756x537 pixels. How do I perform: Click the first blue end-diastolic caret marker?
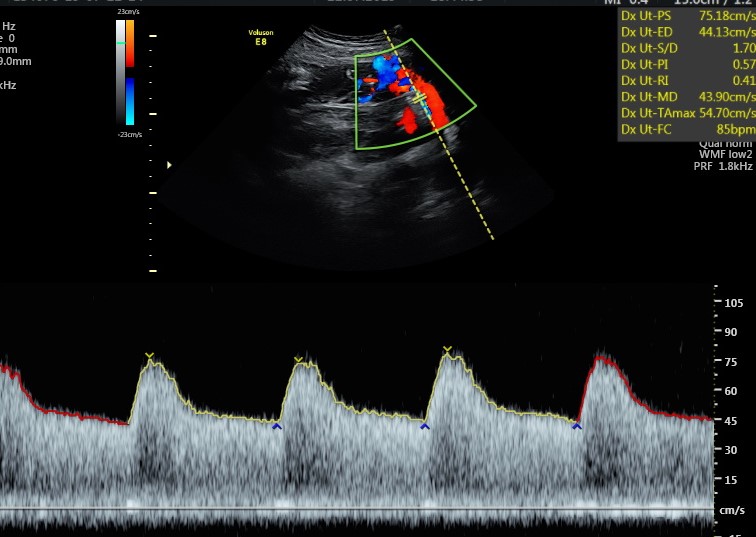coord(277,427)
